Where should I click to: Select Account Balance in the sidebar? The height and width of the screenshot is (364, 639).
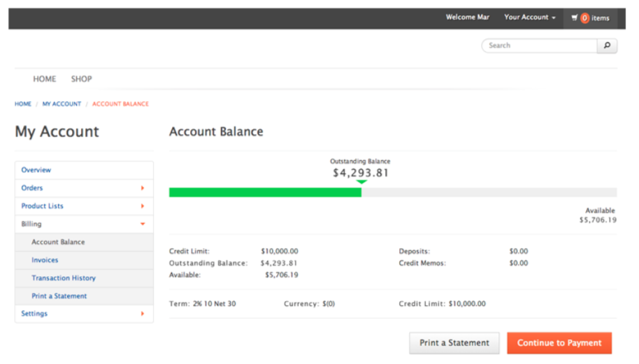(x=58, y=242)
